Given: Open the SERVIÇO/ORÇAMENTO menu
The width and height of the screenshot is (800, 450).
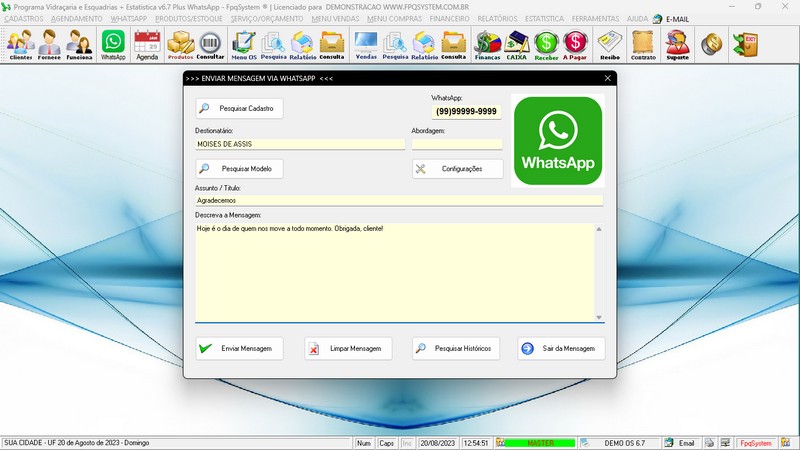Looking at the screenshot, I should point(267,19).
